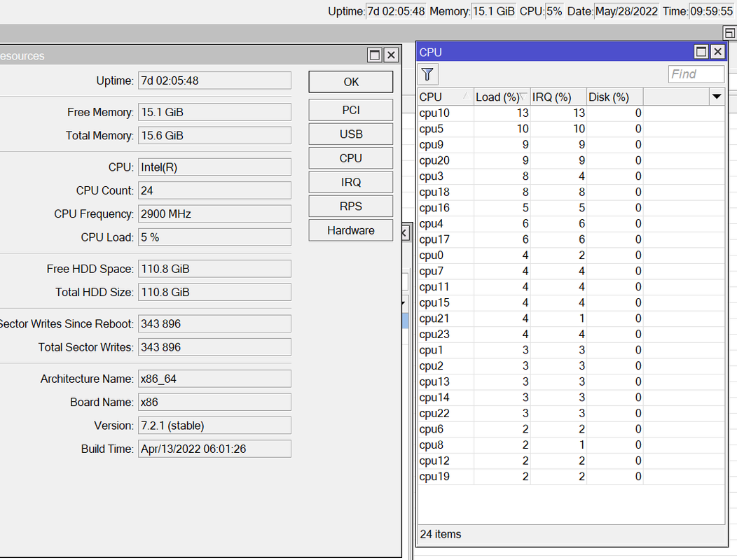Viewport: 737px width, 560px height.
Task: Click the OK button in the Resources window
Action: pyautogui.click(x=351, y=82)
